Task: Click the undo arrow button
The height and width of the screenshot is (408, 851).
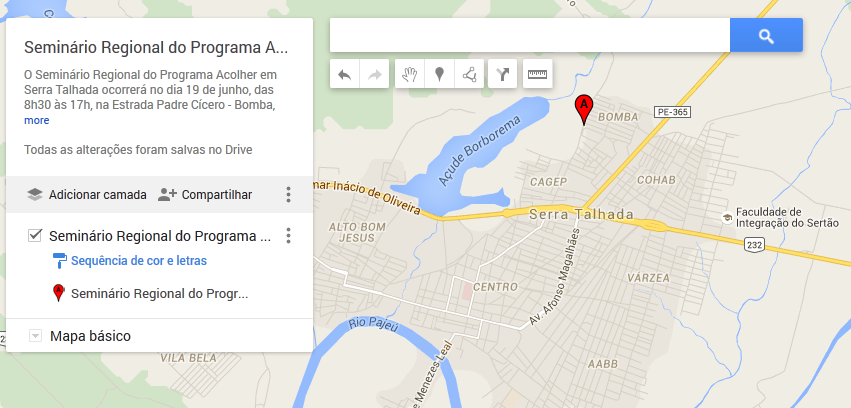Action: (345, 74)
